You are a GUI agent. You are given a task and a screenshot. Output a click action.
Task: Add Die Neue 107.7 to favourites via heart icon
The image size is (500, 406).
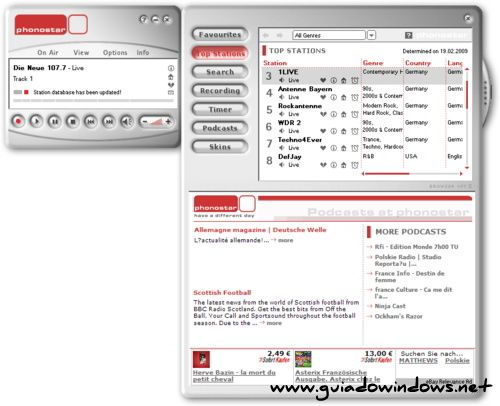click(x=171, y=85)
